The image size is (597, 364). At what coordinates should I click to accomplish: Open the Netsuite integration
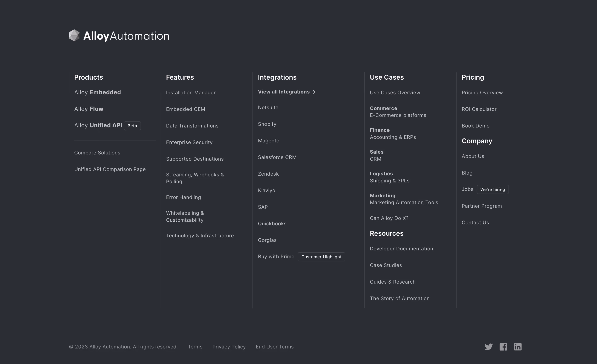(x=268, y=107)
